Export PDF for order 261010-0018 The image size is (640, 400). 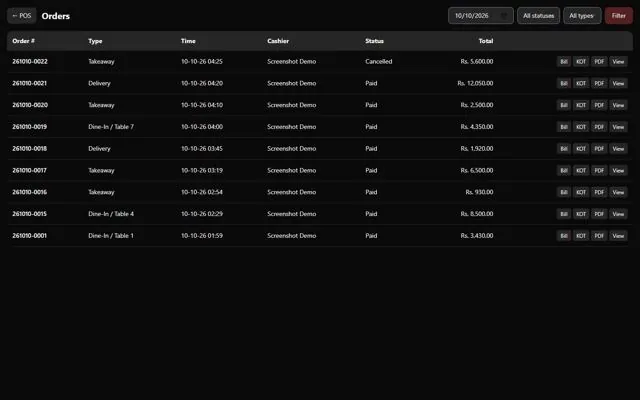(x=599, y=149)
